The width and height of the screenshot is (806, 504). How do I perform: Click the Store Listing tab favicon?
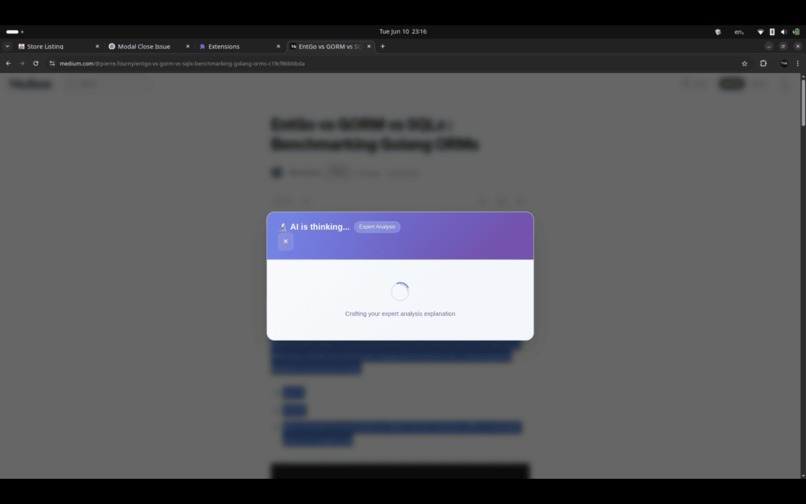[21, 46]
